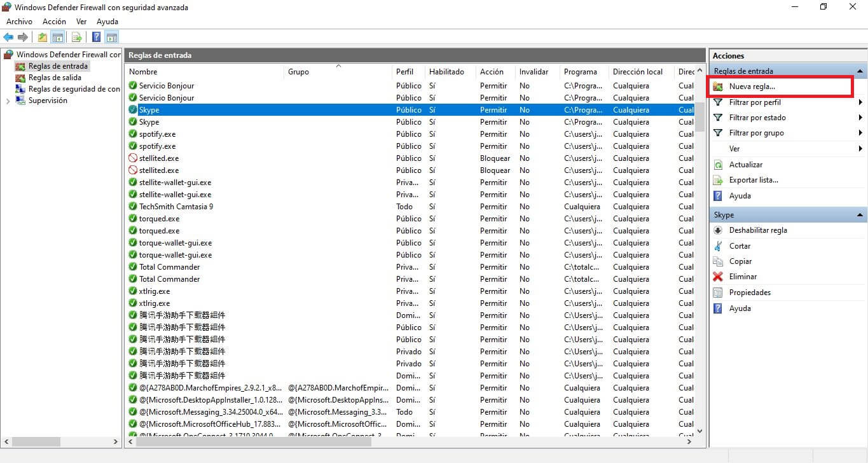
Task: Delete the rule with the red Eliminar
Action: pos(743,277)
